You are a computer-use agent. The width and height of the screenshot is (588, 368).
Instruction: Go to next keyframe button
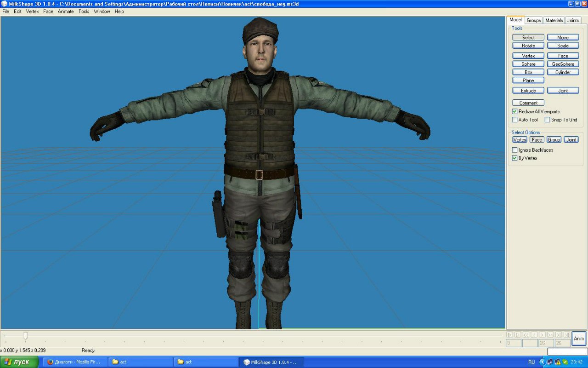[559, 334]
